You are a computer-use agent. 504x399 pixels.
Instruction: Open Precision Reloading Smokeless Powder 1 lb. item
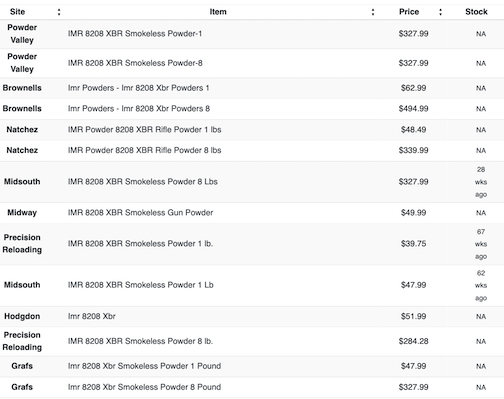[x=140, y=244]
